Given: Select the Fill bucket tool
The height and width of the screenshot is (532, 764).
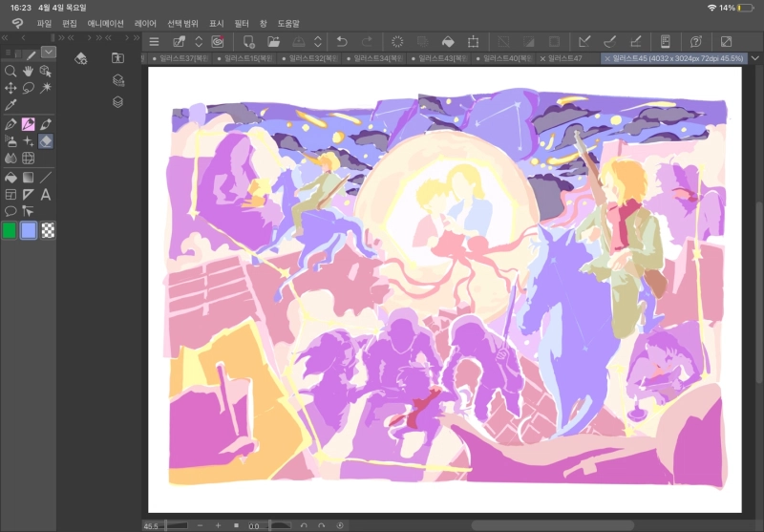Looking at the screenshot, I should click(x=11, y=177).
